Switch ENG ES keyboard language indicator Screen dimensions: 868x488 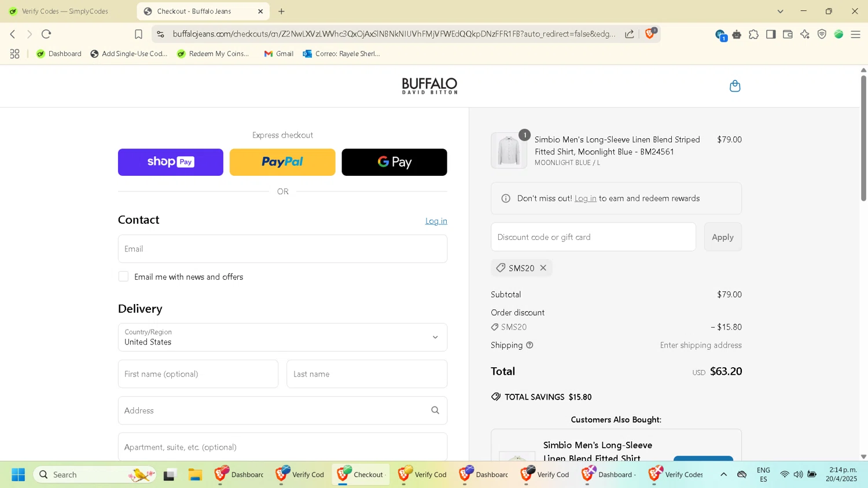click(763, 475)
